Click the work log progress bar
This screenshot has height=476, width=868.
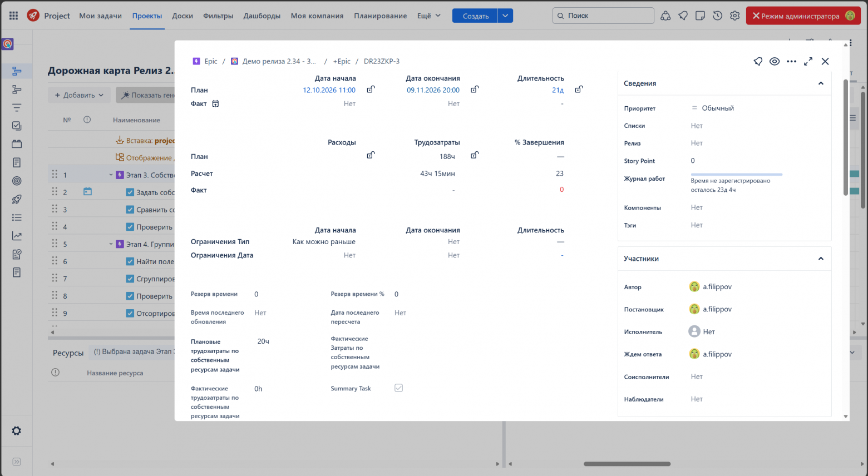pyautogui.click(x=737, y=174)
